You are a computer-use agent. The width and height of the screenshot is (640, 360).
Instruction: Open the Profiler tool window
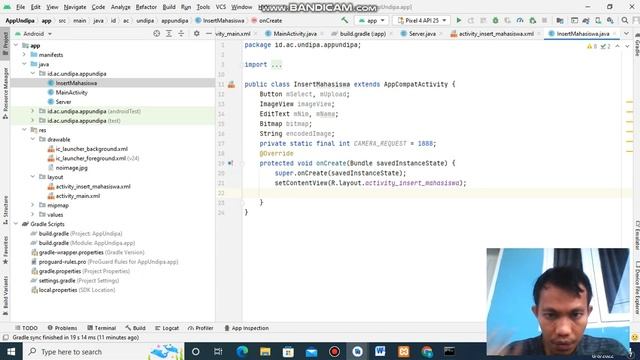click(200, 328)
